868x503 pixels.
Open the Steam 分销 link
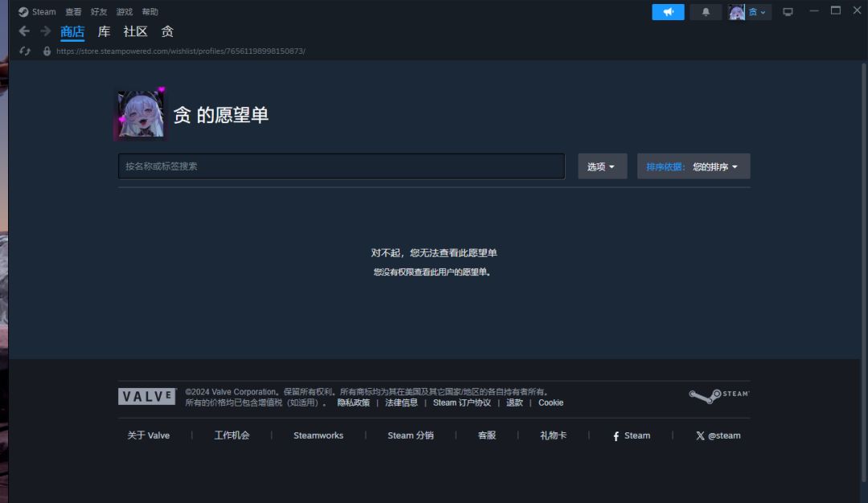click(410, 436)
